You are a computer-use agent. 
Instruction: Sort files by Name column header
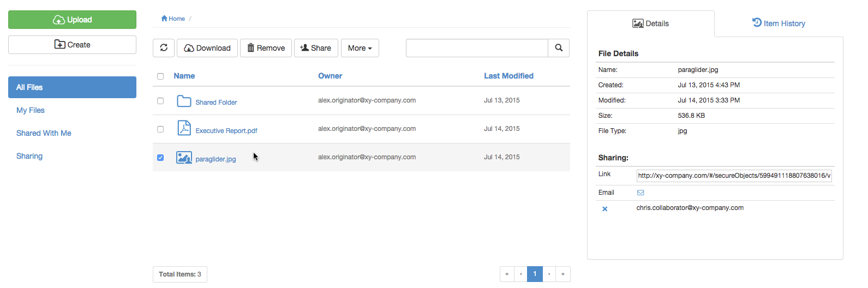click(x=184, y=76)
